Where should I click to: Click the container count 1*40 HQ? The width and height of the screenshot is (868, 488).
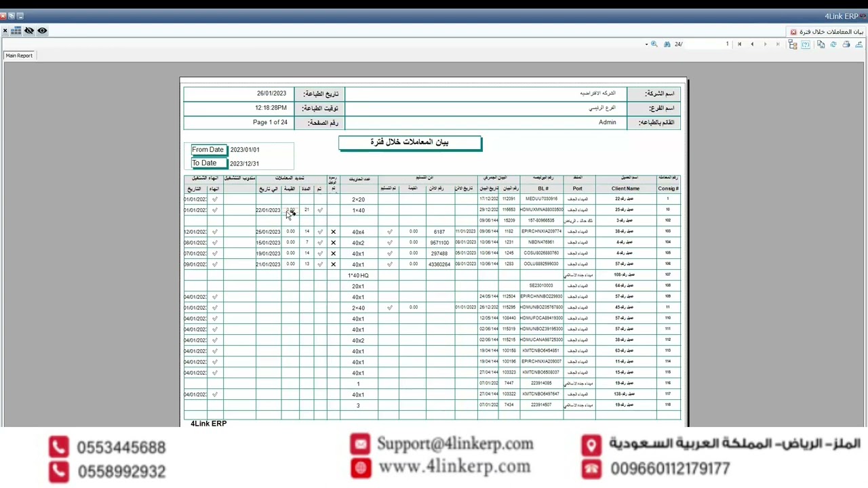point(358,275)
